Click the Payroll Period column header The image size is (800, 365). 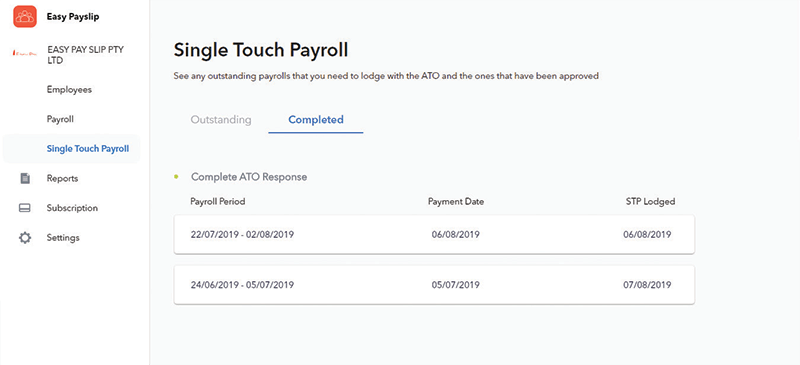[218, 202]
